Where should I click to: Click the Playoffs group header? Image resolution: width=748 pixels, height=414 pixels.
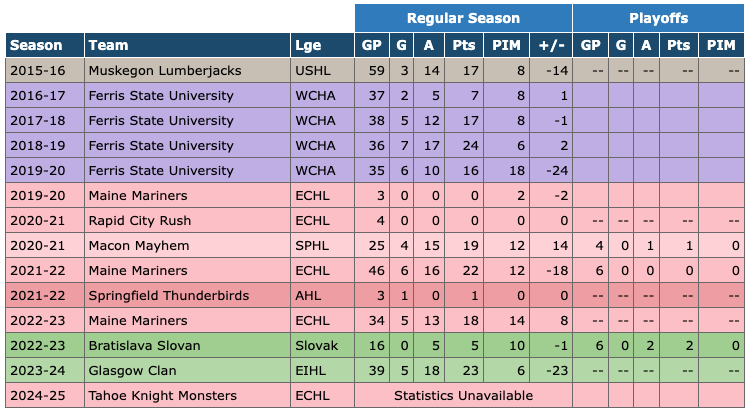(x=658, y=18)
